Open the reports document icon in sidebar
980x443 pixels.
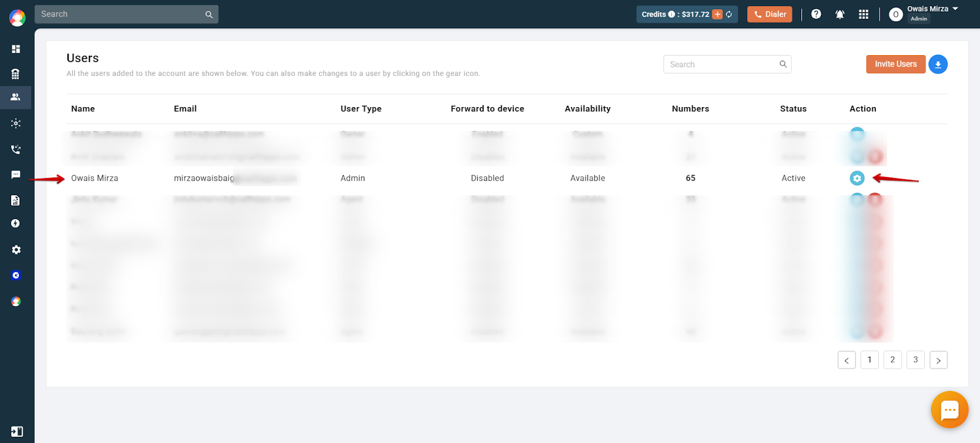pyautogui.click(x=16, y=201)
